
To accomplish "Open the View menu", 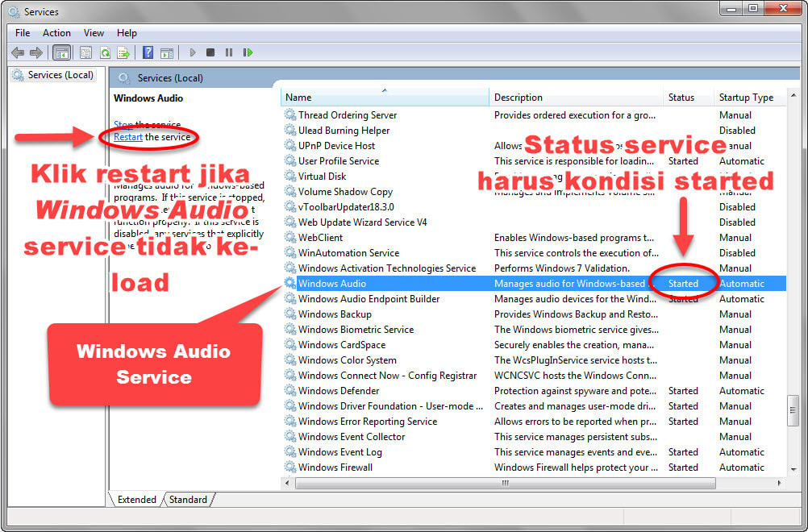I will [x=94, y=33].
